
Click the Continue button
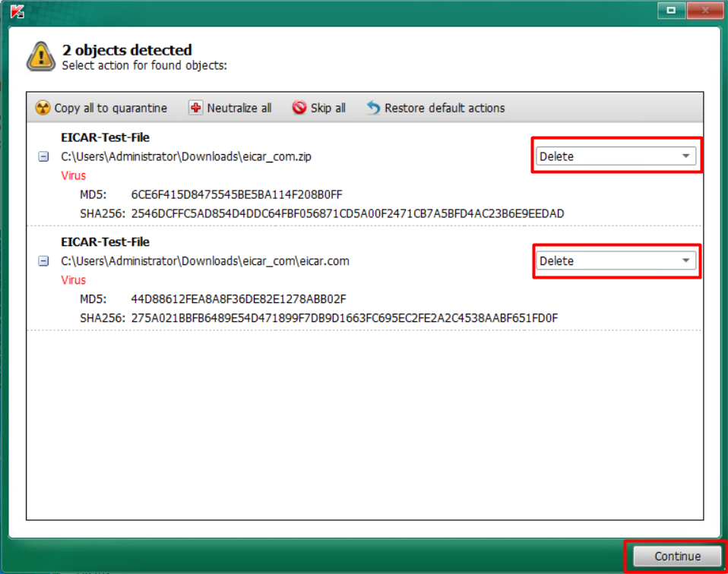[677, 556]
